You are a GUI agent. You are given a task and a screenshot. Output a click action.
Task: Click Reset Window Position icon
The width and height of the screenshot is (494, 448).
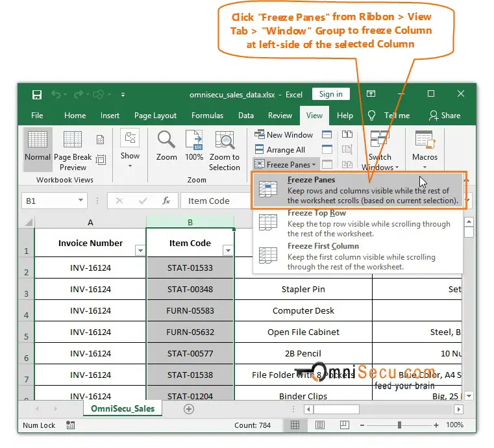coord(347,164)
